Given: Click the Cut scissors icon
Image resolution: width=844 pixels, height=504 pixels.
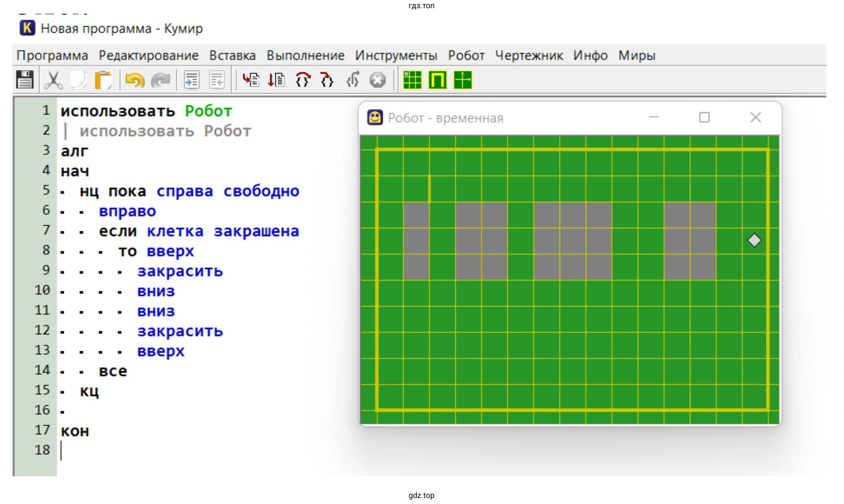Looking at the screenshot, I should click(x=53, y=80).
